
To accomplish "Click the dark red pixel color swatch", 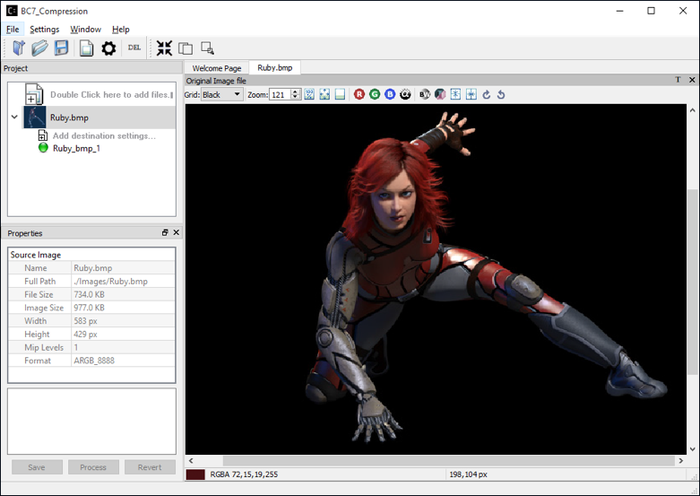I will click(x=196, y=474).
